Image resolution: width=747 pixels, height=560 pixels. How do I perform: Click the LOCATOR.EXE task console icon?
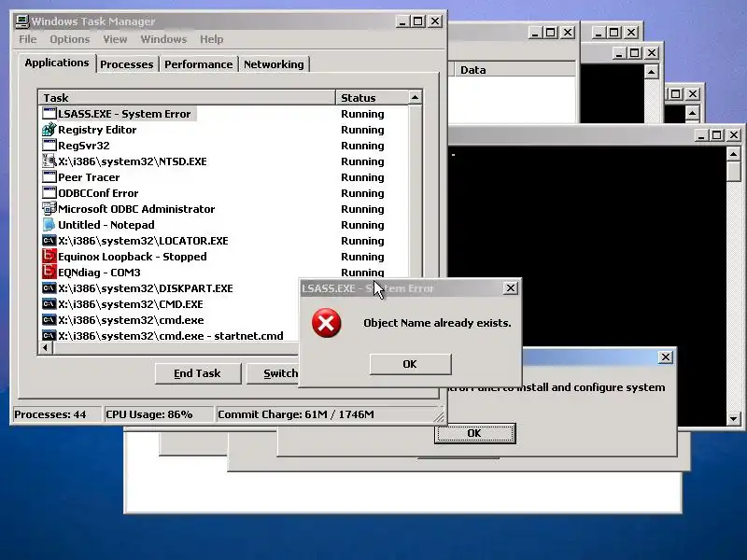tap(49, 241)
